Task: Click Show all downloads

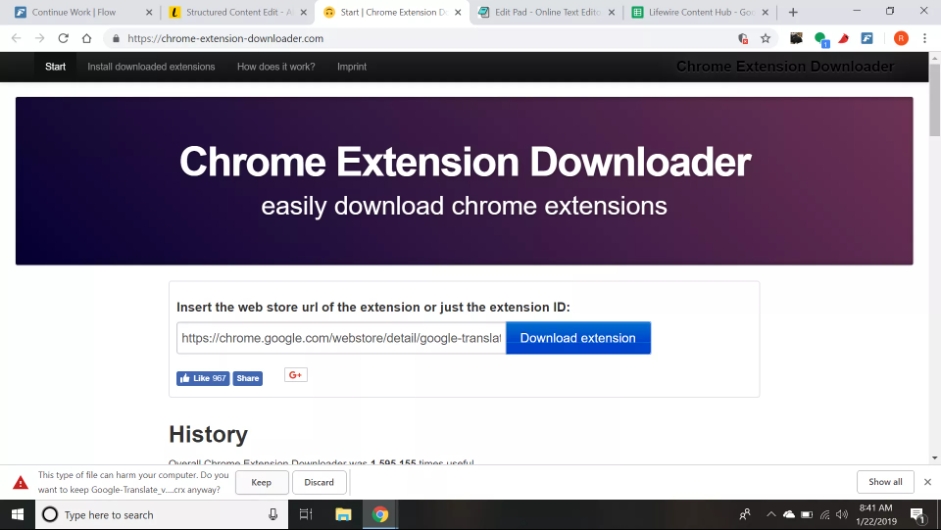Action: [885, 482]
